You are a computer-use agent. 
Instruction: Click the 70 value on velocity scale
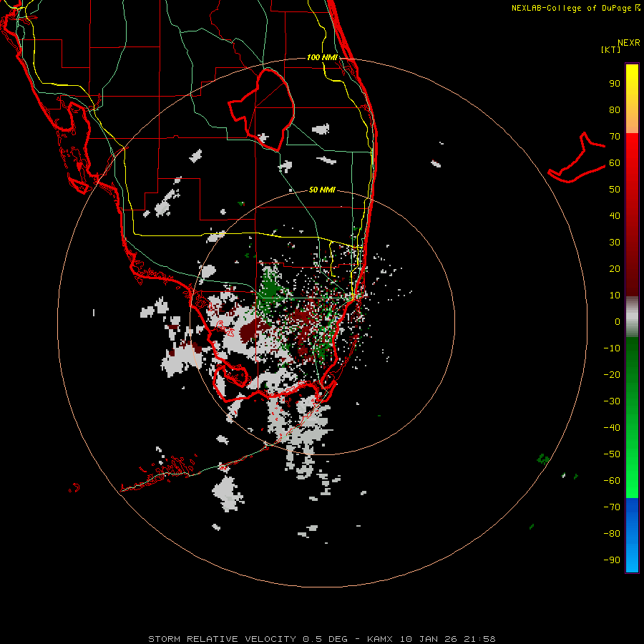coord(615,137)
